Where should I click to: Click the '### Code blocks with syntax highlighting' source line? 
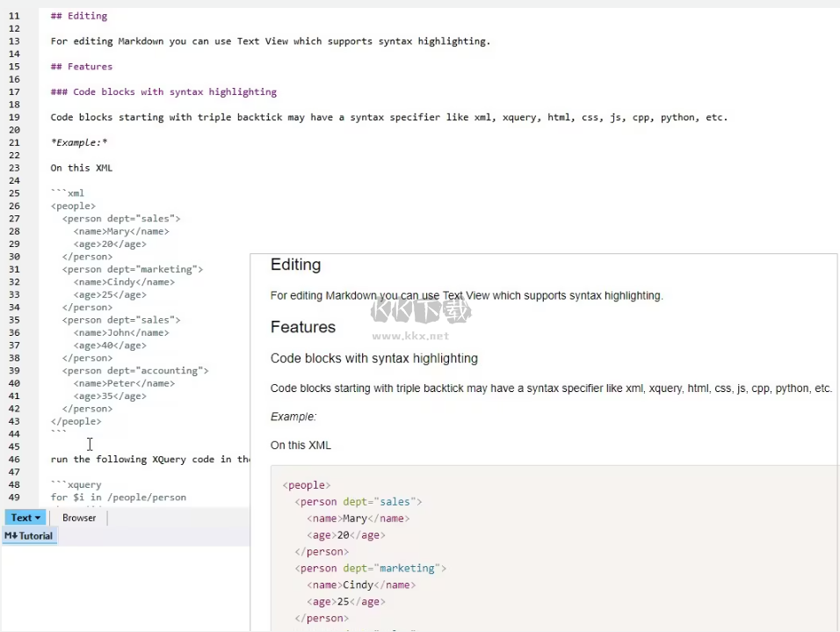pyautogui.click(x=163, y=91)
